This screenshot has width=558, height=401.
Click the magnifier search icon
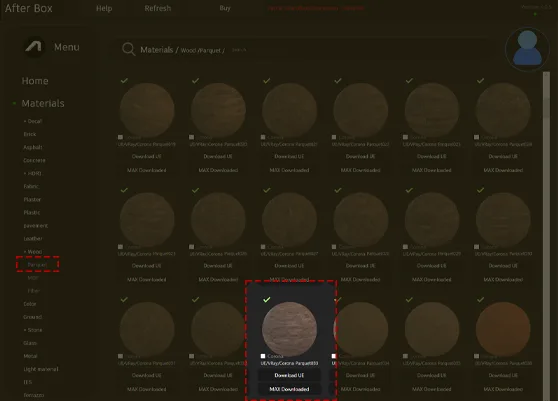coord(128,49)
